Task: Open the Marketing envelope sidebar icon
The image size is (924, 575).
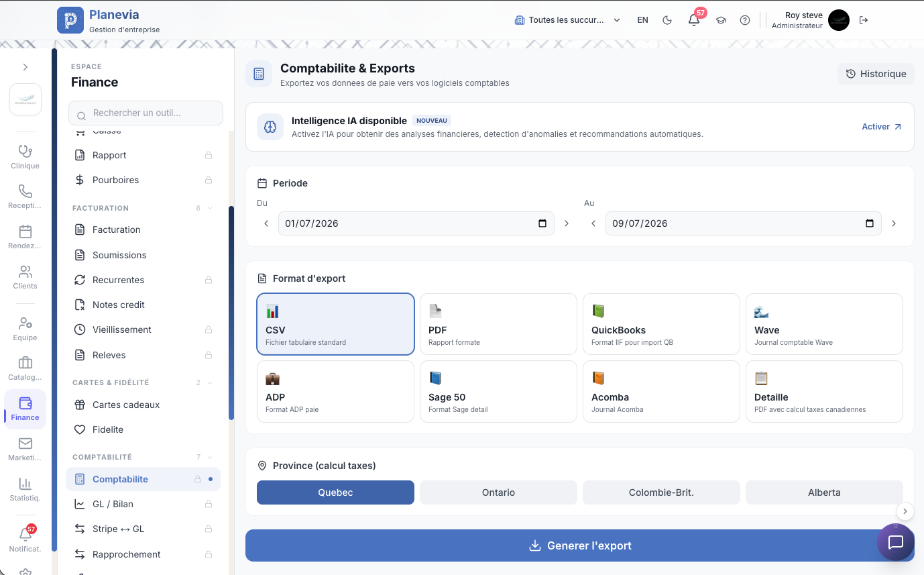Action: pos(25,449)
